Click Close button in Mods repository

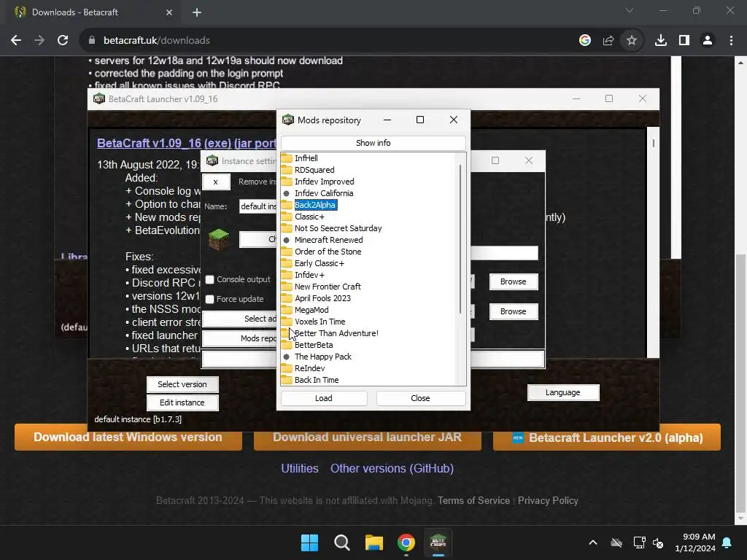[x=420, y=398]
